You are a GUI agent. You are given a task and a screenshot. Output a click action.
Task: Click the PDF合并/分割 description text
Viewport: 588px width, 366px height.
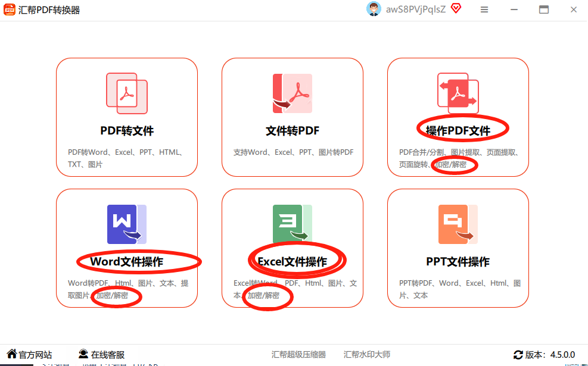click(459, 158)
